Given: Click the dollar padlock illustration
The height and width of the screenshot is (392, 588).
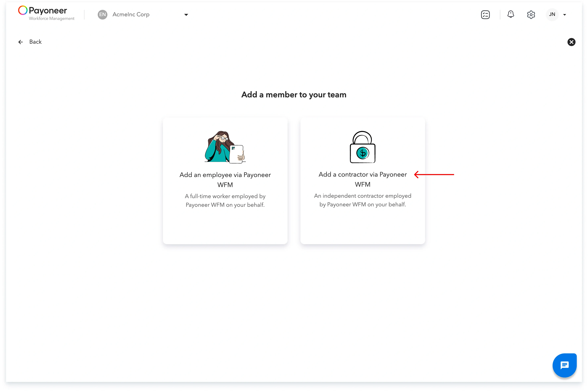Looking at the screenshot, I should (362, 147).
